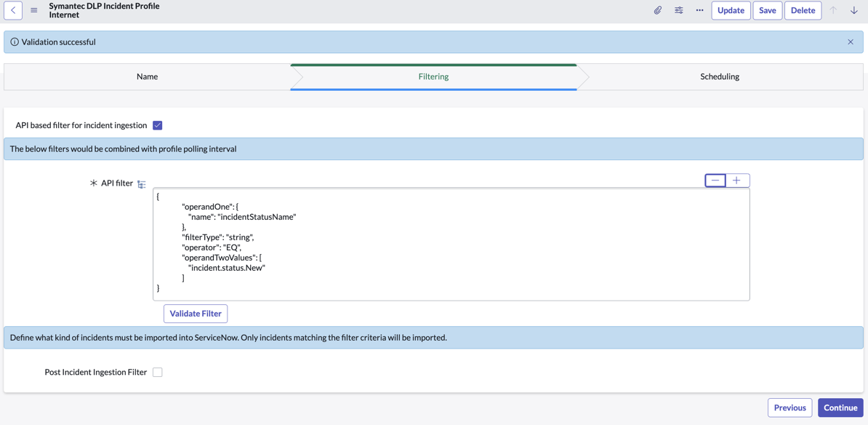868x425 pixels.
Task: Click the Previous button
Action: (790, 408)
